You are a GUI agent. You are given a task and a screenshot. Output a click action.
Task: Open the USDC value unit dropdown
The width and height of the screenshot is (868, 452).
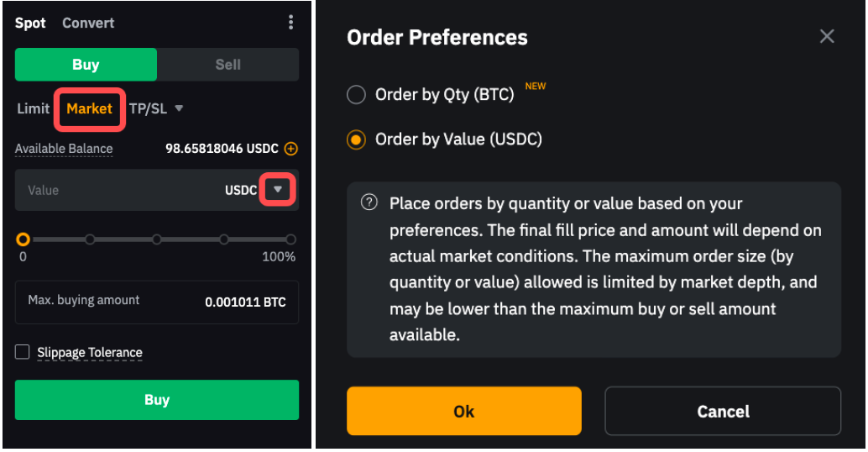(278, 190)
